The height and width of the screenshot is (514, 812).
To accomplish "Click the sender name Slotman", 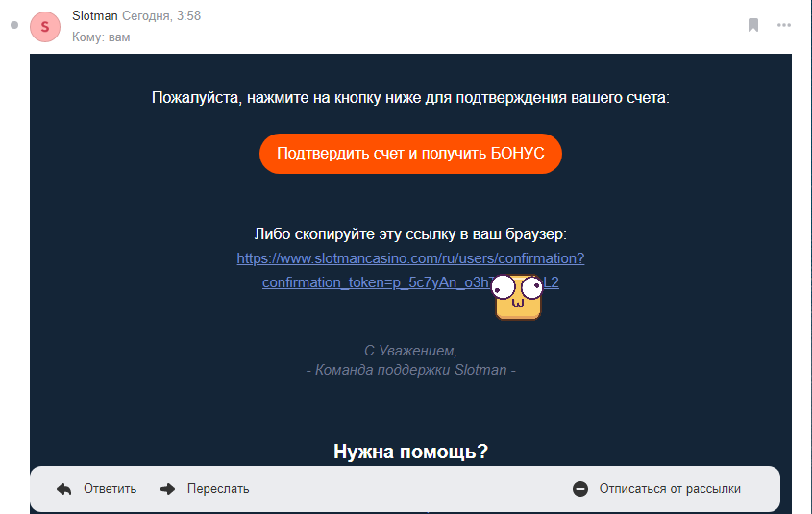I will click(95, 16).
